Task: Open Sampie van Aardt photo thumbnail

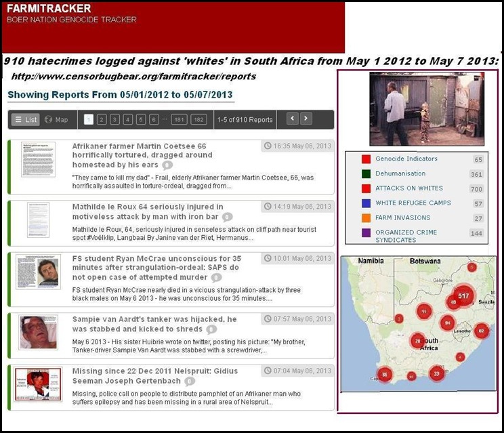Action: [38, 332]
